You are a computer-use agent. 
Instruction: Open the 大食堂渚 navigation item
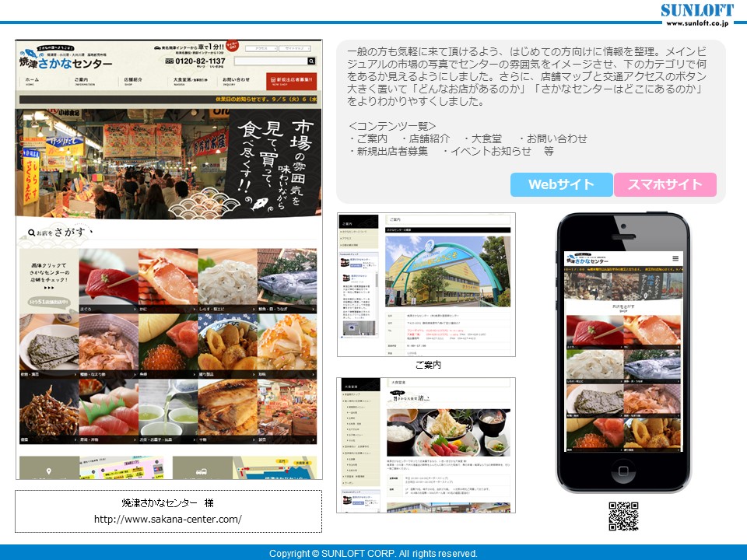(x=190, y=81)
